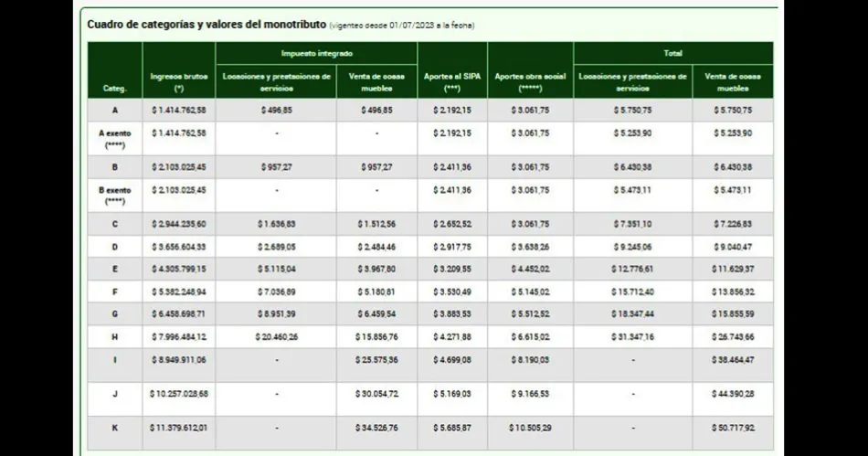Select the vigencia date note beside the title

coord(402,26)
